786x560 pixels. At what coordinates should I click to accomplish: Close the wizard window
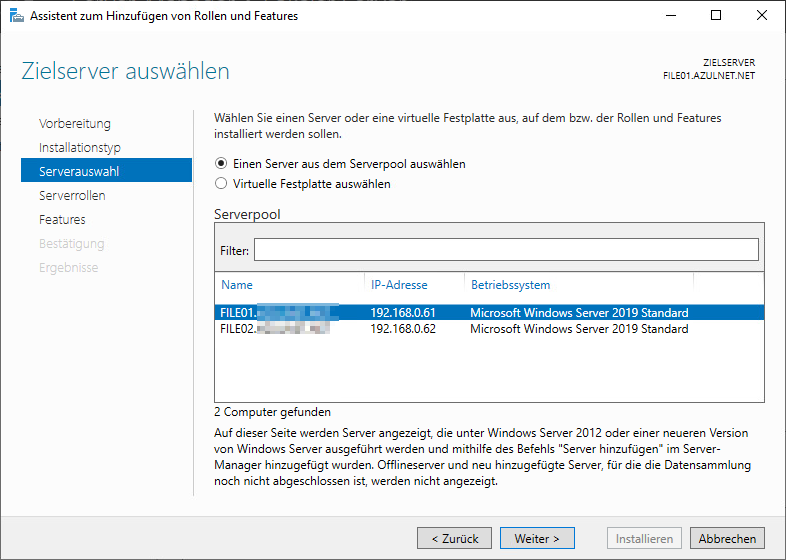click(761, 16)
